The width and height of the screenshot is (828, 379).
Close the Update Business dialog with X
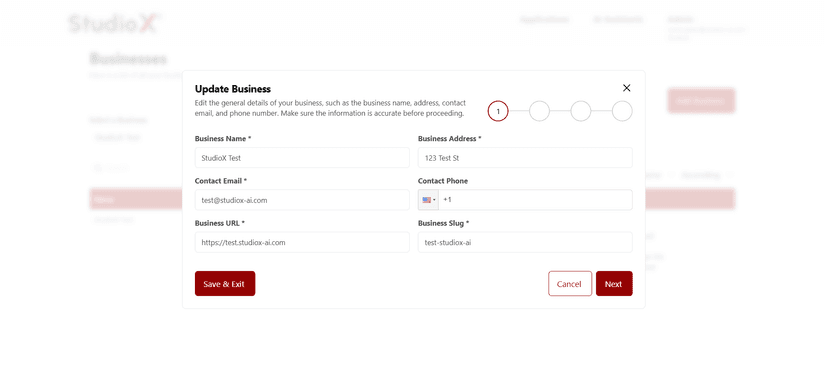[626, 88]
